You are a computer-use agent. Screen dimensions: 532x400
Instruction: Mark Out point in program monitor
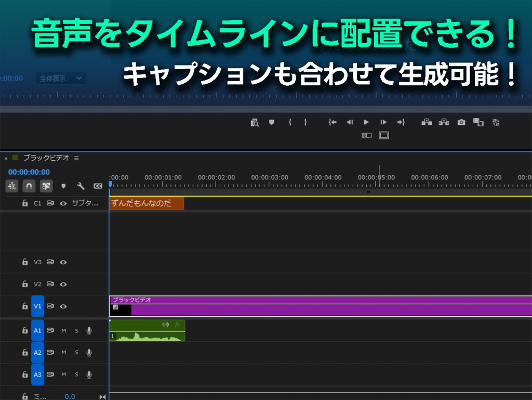305,122
